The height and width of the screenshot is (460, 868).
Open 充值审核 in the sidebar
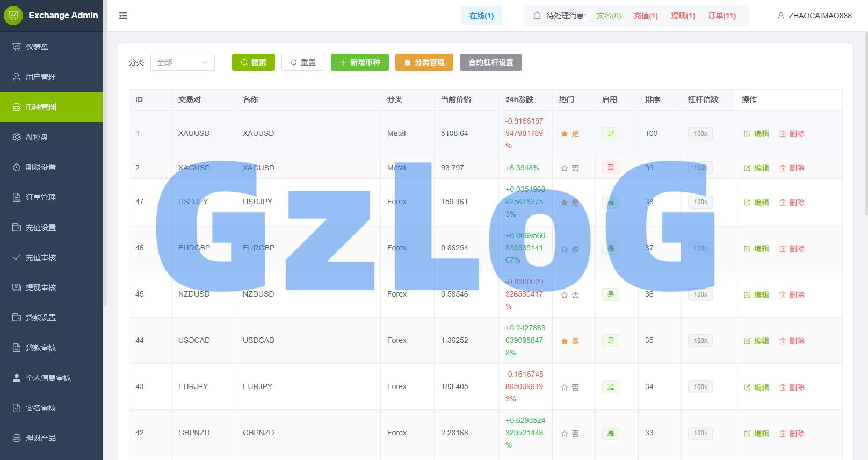point(51,257)
